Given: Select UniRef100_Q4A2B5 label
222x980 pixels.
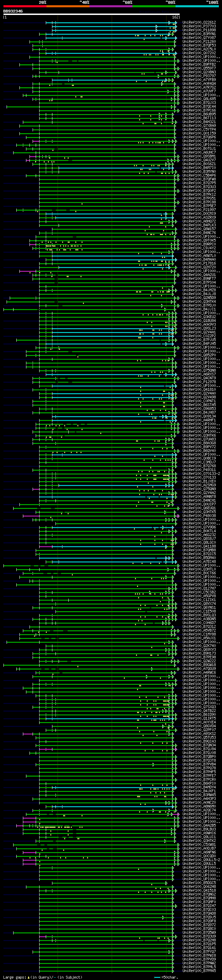Looking at the screenshot, I should (199, 825).
